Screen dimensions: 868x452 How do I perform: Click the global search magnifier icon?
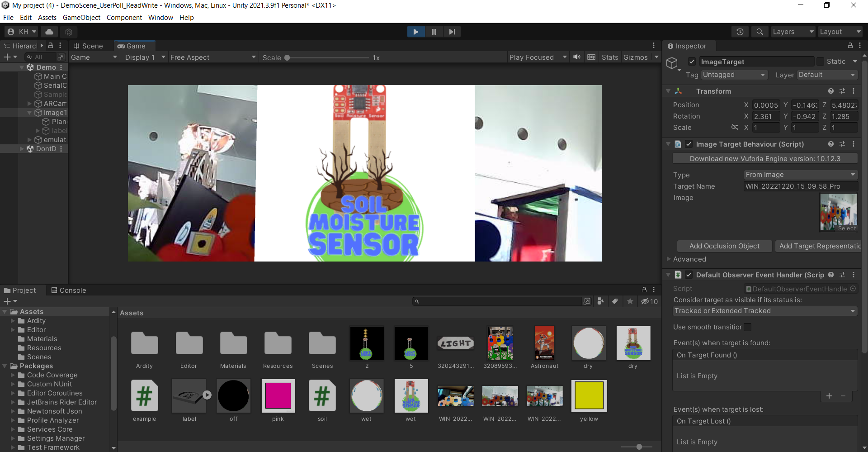[759, 32]
